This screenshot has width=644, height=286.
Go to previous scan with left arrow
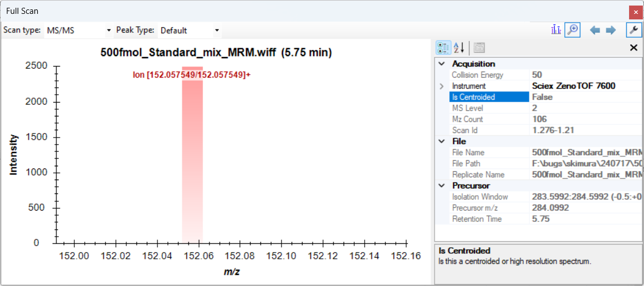595,30
